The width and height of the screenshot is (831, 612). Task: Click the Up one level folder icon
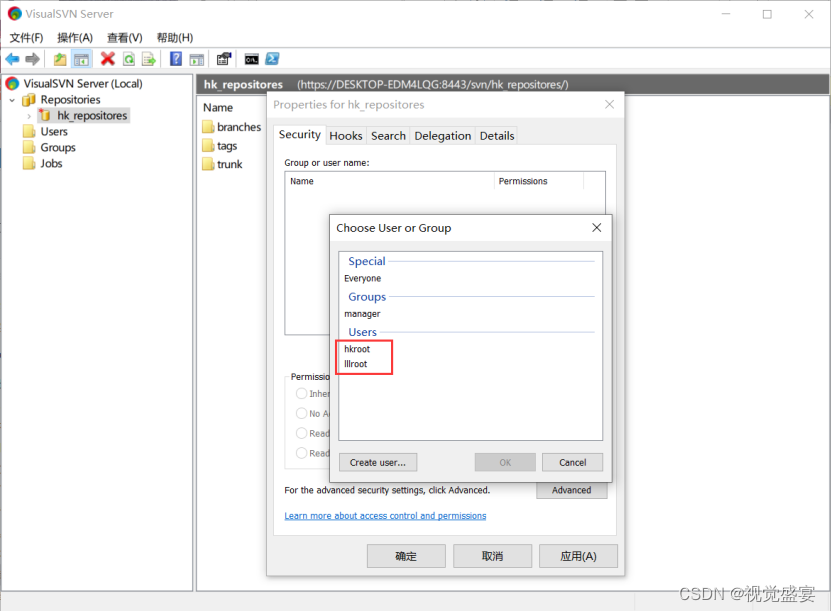60,59
